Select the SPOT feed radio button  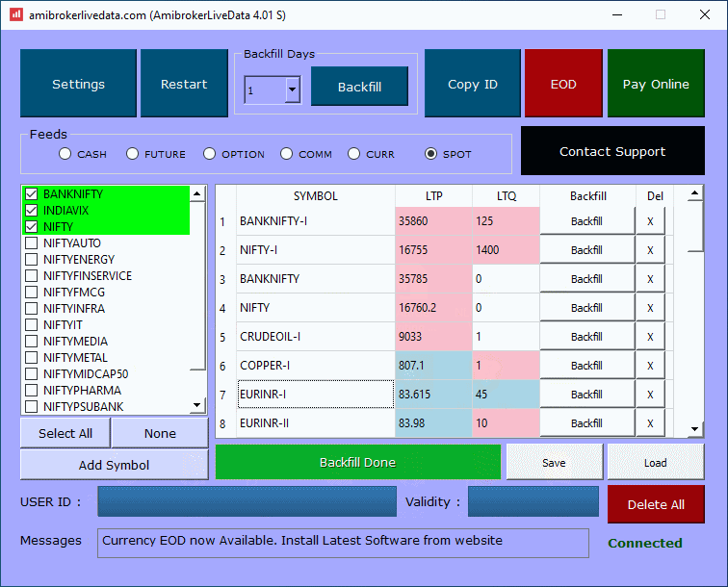click(430, 154)
